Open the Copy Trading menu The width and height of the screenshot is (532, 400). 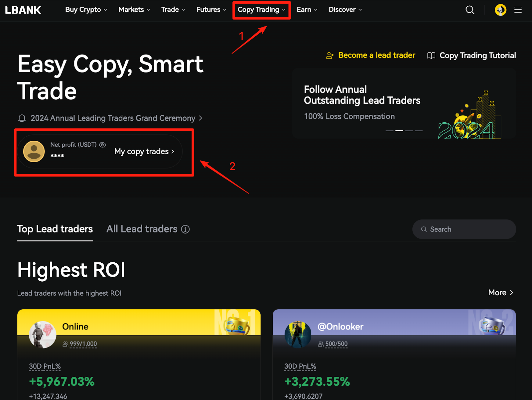point(261,10)
